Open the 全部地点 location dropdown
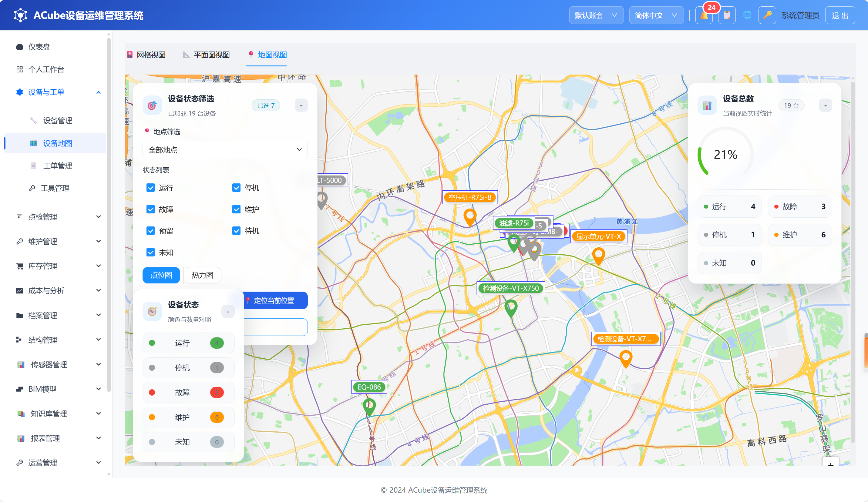The height and width of the screenshot is (502, 868). point(225,149)
